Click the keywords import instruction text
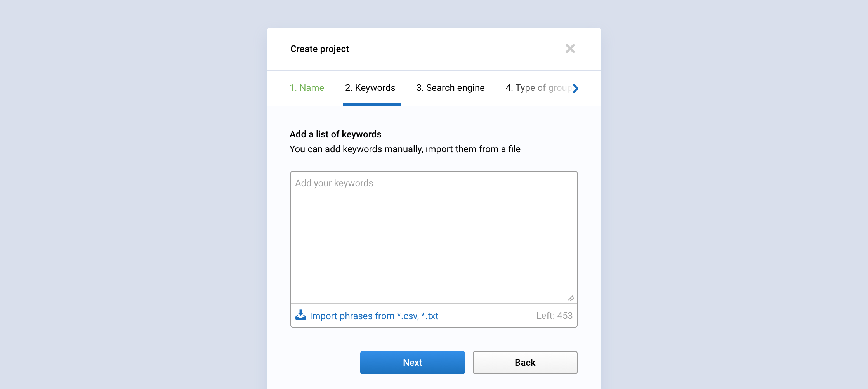The width and height of the screenshot is (868, 389). click(405, 149)
